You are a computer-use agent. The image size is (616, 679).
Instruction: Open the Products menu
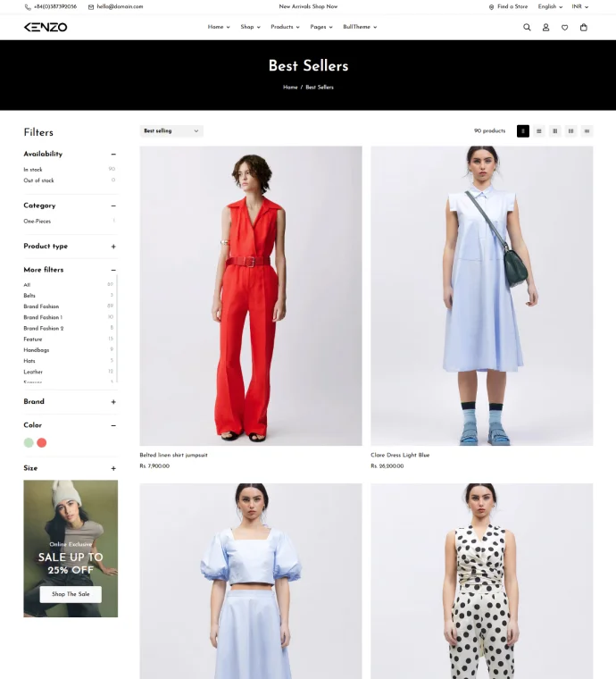285,27
